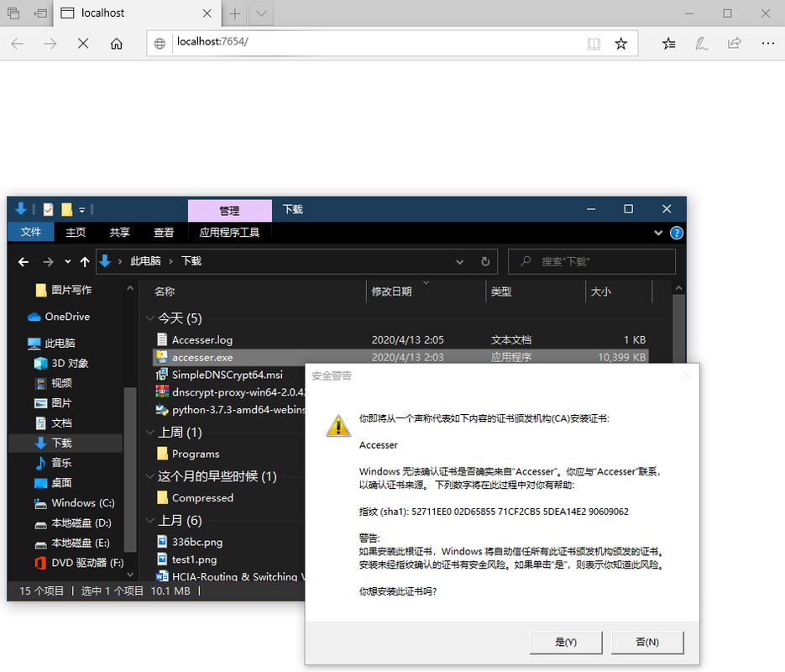Click properties icon in quick access toolbar

tap(48, 209)
